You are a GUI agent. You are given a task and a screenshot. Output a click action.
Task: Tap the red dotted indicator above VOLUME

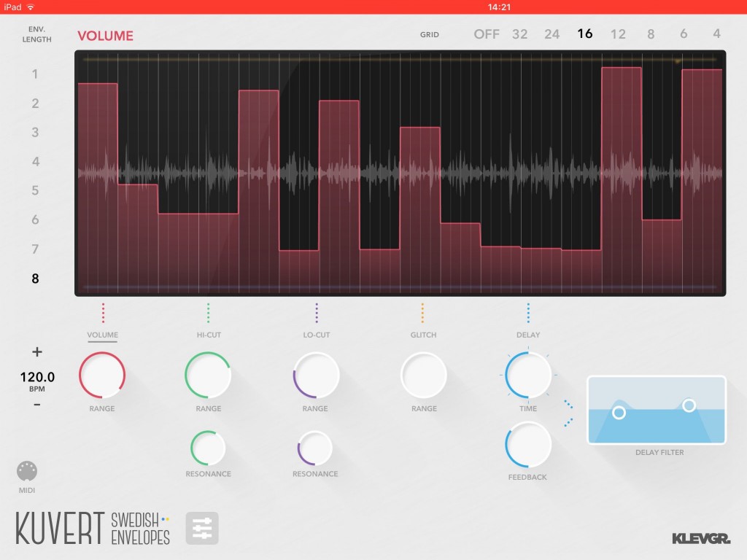[103, 313]
